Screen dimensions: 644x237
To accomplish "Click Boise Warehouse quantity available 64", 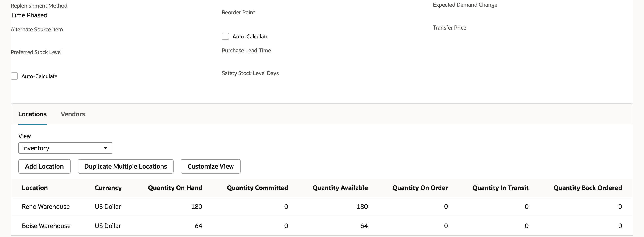I will (x=364, y=226).
